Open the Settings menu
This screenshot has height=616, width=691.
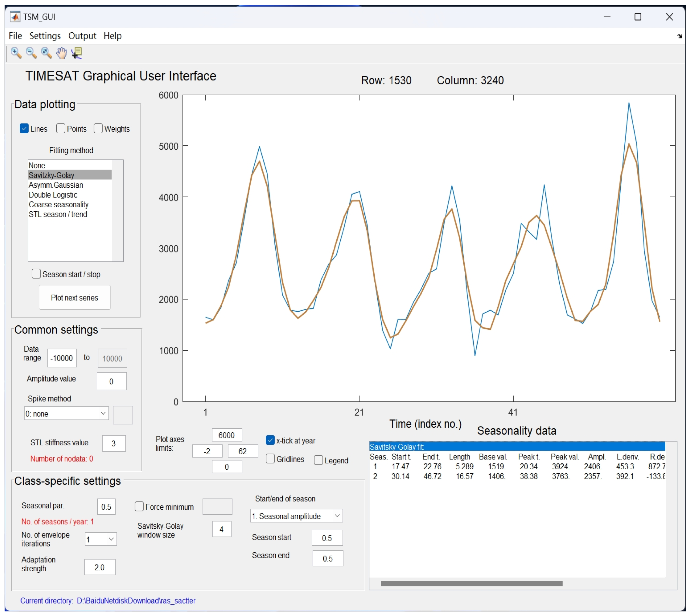point(45,36)
